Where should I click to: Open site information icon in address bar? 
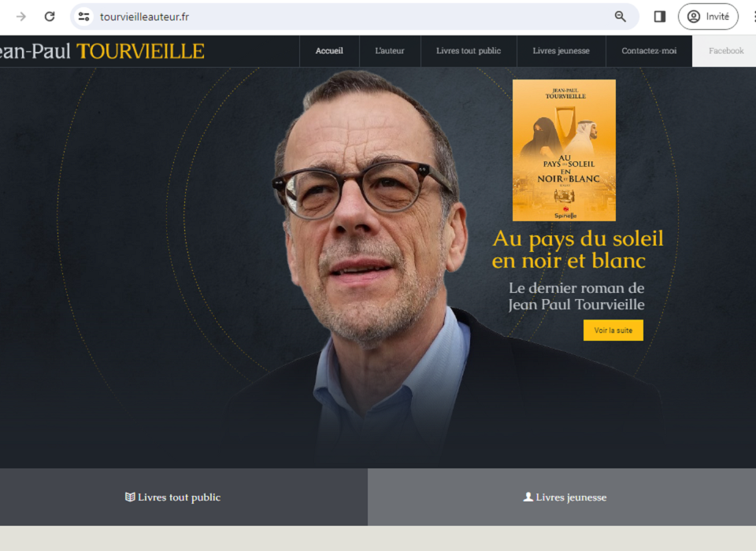click(x=84, y=17)
